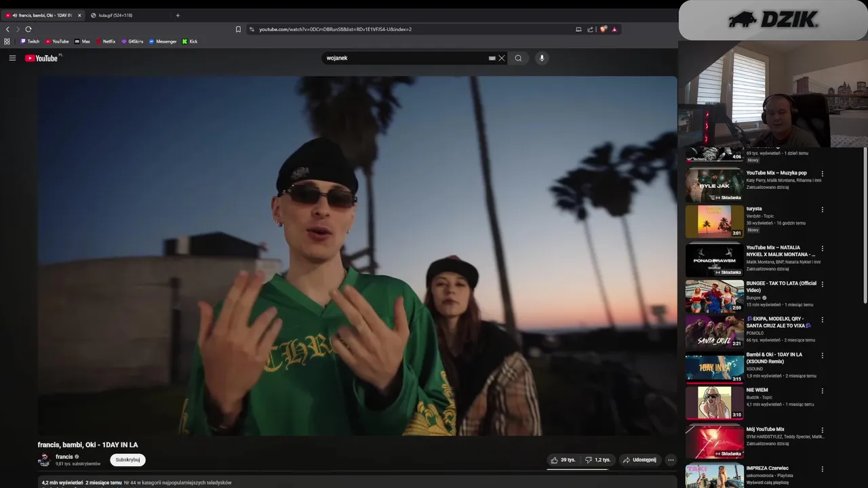Like the video with thumbs up
Viewport: 868px width, 488px height.
(x=563, y=460)
